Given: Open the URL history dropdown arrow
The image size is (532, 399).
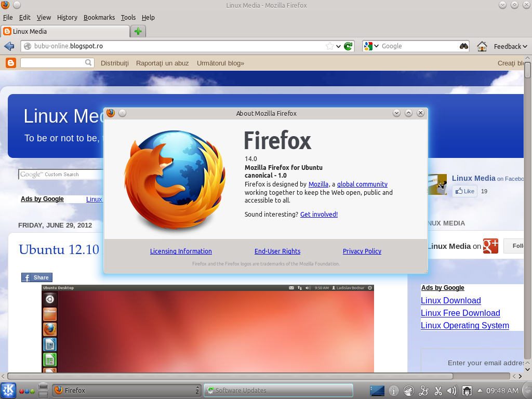Looking at the screenshot, I should pyautogui.click(x=338, y=46).
